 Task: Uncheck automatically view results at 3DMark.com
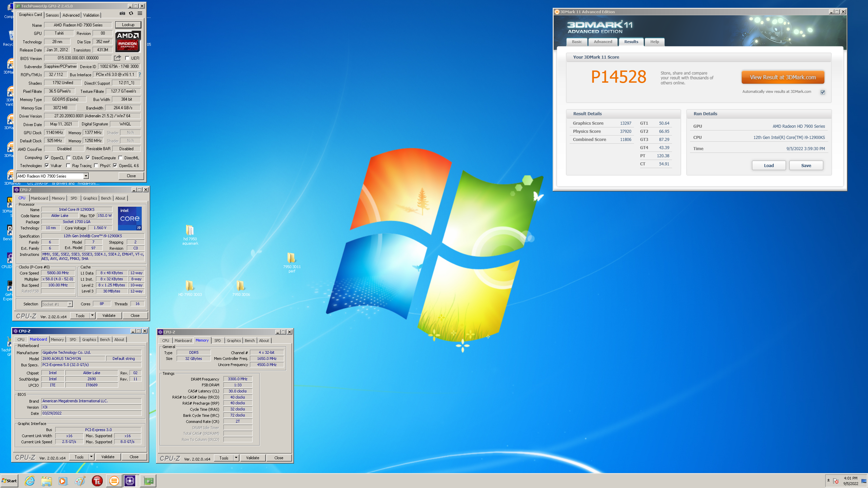(823, 92)
